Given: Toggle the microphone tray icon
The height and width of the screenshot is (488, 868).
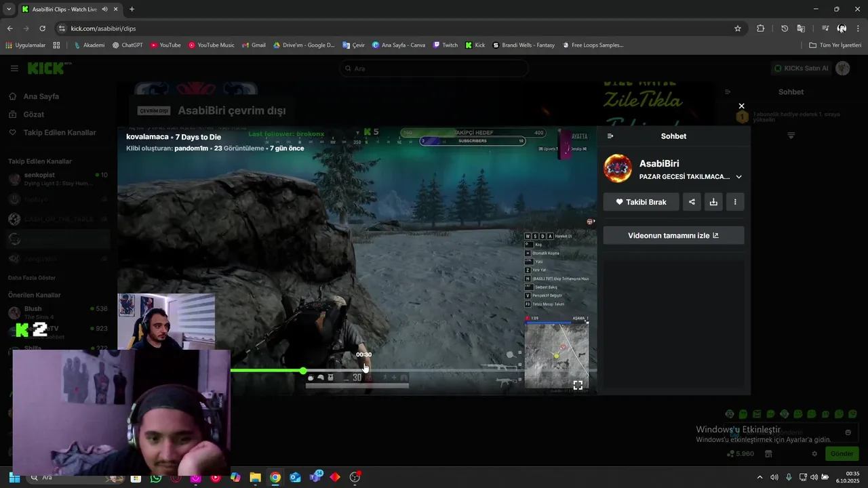Looking at the screenshot, I should 789,477.
